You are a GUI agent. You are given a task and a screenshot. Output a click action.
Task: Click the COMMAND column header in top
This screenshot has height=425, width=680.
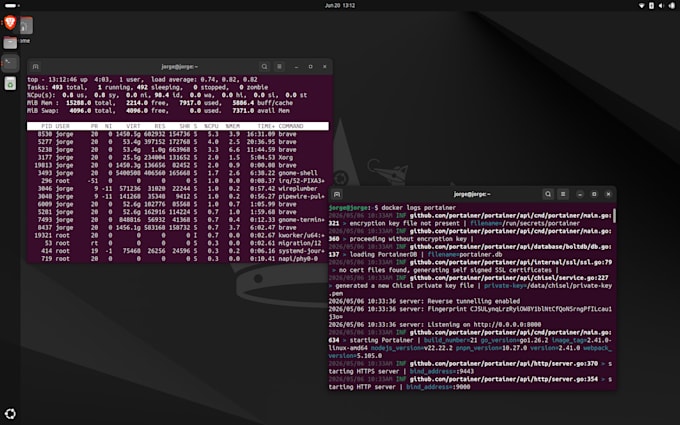point(291,126)
